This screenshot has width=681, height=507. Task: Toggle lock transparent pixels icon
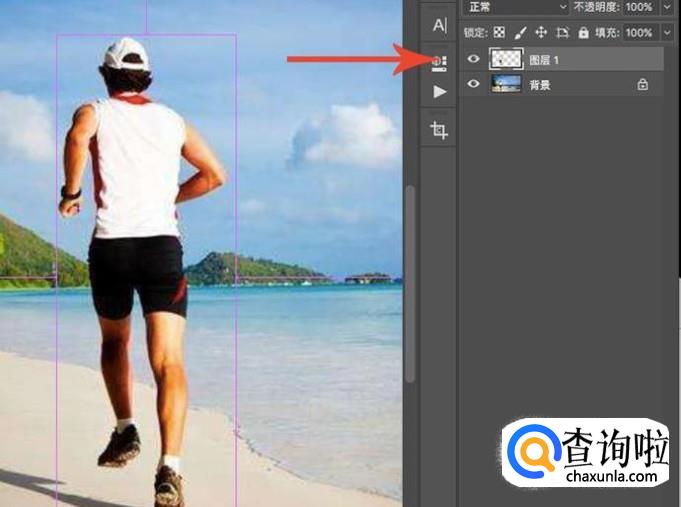pos(499,32)
